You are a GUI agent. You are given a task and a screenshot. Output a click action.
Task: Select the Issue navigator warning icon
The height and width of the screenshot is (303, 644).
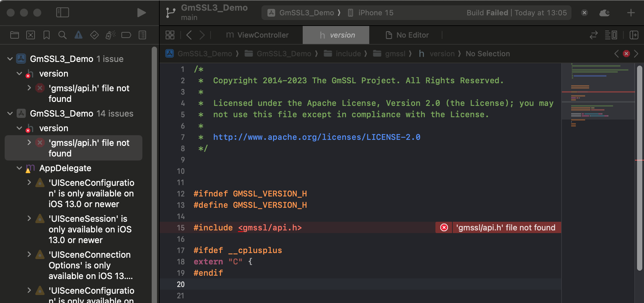coord(79,35)
